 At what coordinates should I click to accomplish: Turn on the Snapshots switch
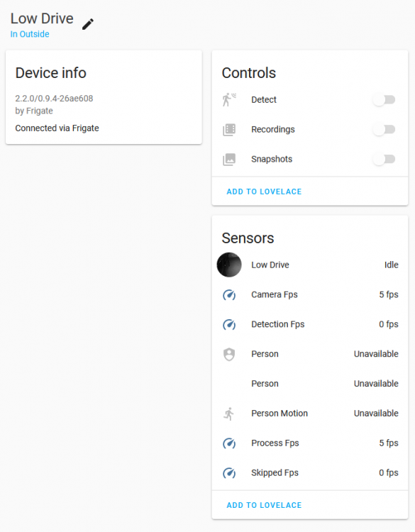pyautogui.click(x=384, y=159)
